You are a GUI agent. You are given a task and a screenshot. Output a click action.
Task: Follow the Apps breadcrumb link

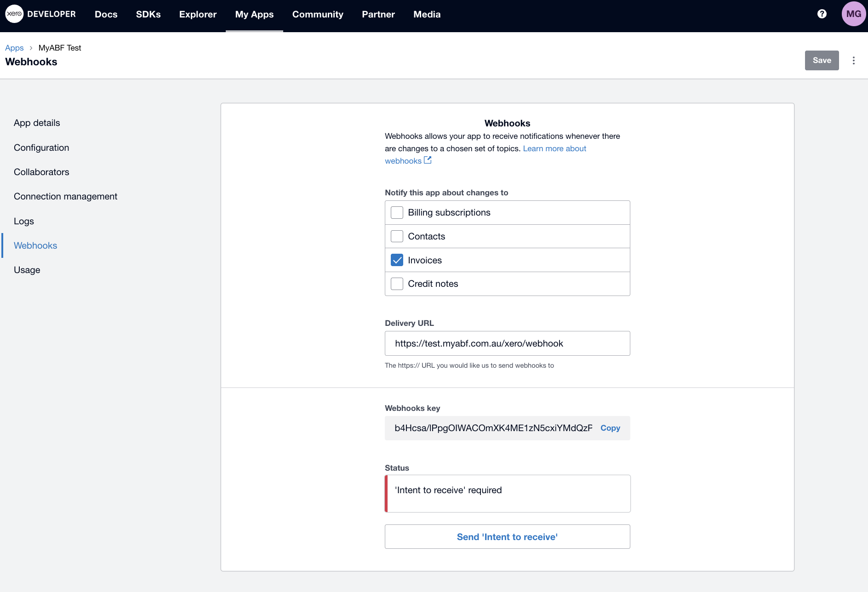click(14, 48)
